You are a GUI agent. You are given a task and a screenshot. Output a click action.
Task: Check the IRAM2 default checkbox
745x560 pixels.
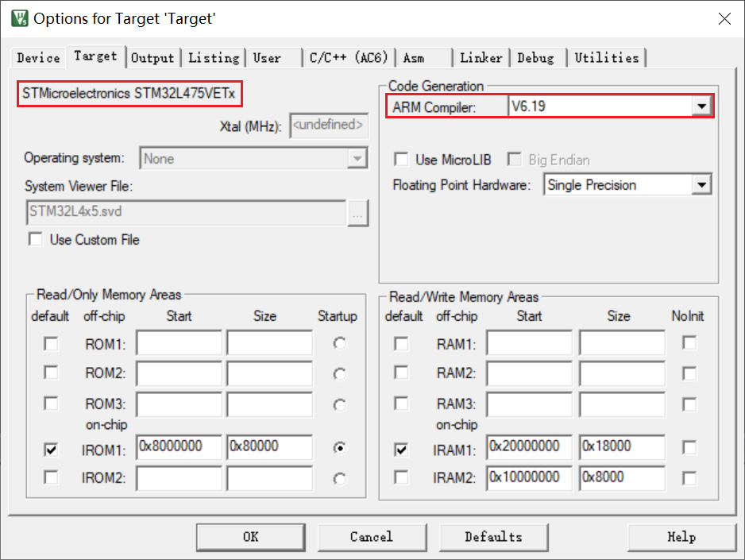401,477
